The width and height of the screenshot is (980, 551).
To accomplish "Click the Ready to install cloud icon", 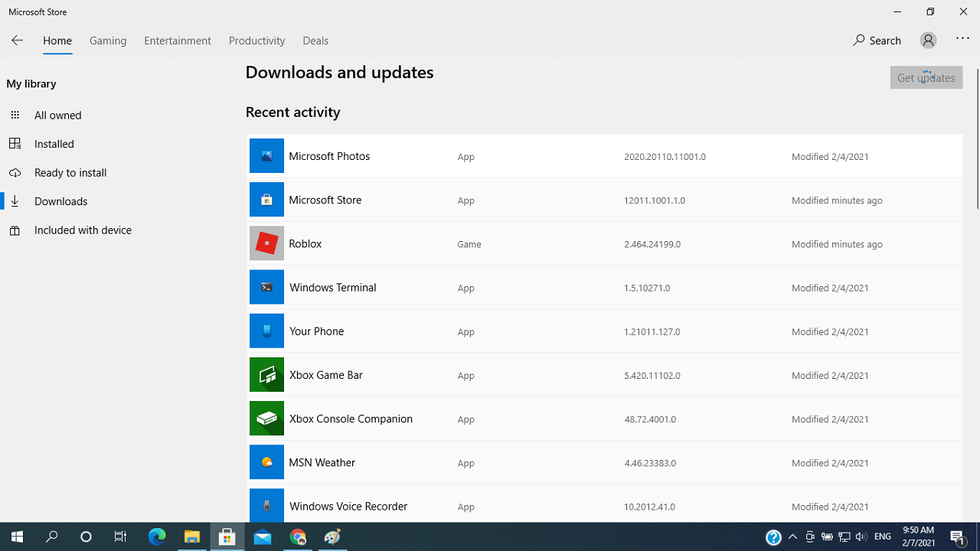I will [15, 173].
